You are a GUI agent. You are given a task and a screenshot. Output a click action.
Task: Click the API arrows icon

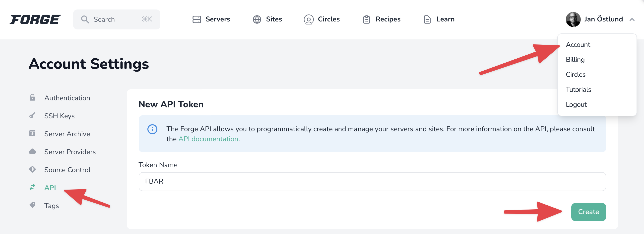tap(32, 187)
